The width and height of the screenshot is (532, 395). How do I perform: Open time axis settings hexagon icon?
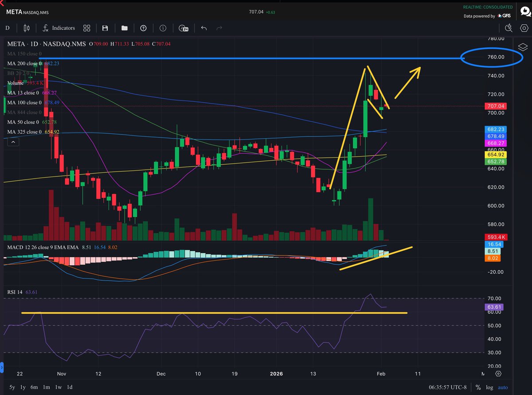(x=499, y=374)
